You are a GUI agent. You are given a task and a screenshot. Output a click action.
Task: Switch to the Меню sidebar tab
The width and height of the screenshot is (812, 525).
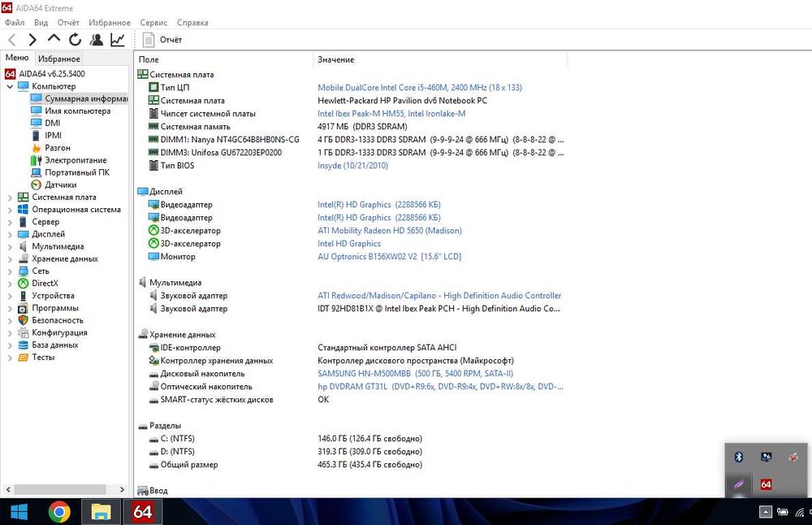(x=17, y=58)
